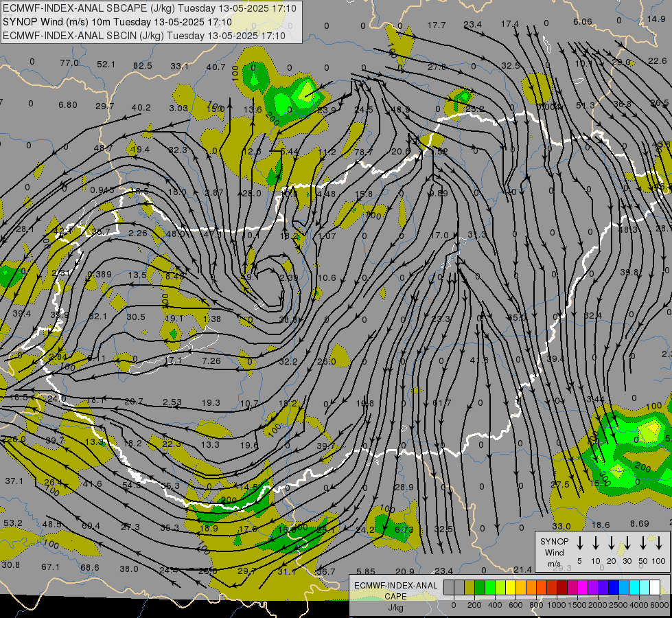This screenshot has height=618, width=672.
Task: Click the 30 m/s wind arrow in legend
Action: pos(627,543)
